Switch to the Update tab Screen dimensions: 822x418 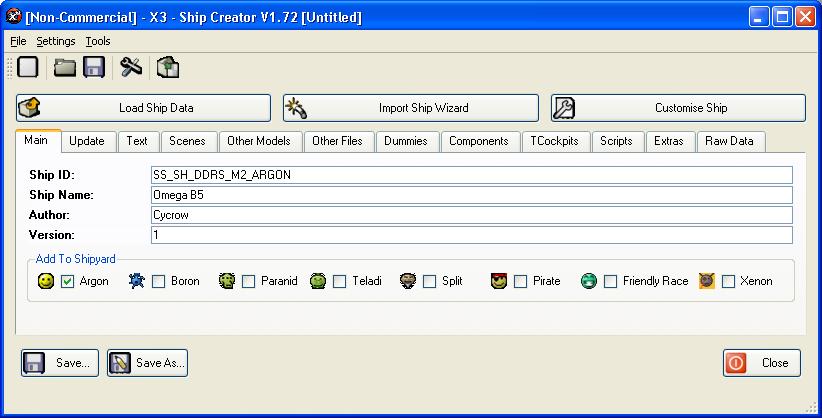pyautogui.click(x=87, y=141)
